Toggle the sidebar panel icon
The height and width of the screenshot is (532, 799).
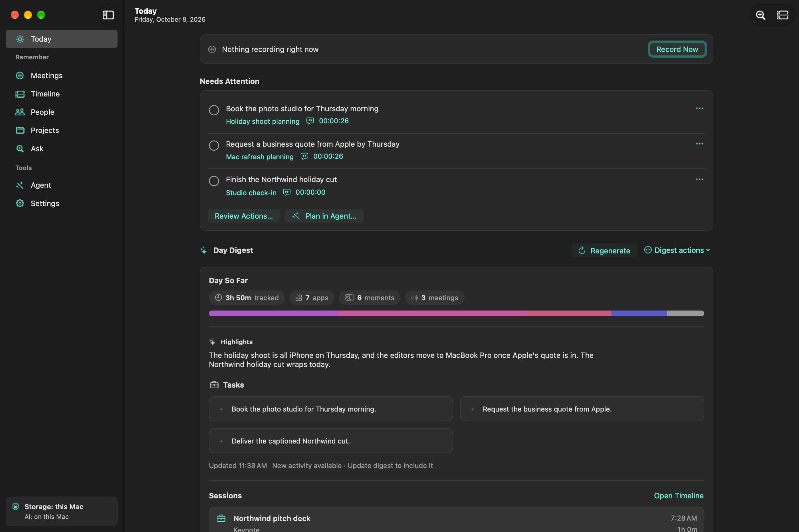[x=108, y=15]
